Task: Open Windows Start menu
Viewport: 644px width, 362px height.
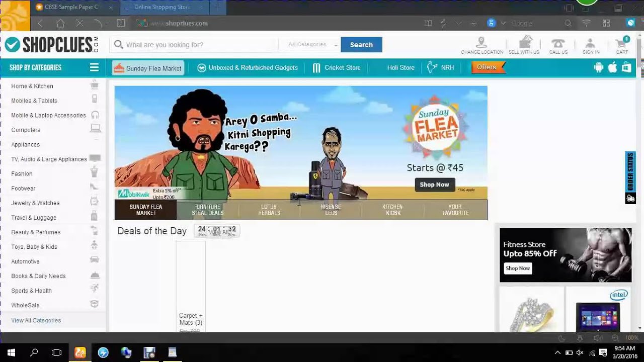Action: [11, 352]
